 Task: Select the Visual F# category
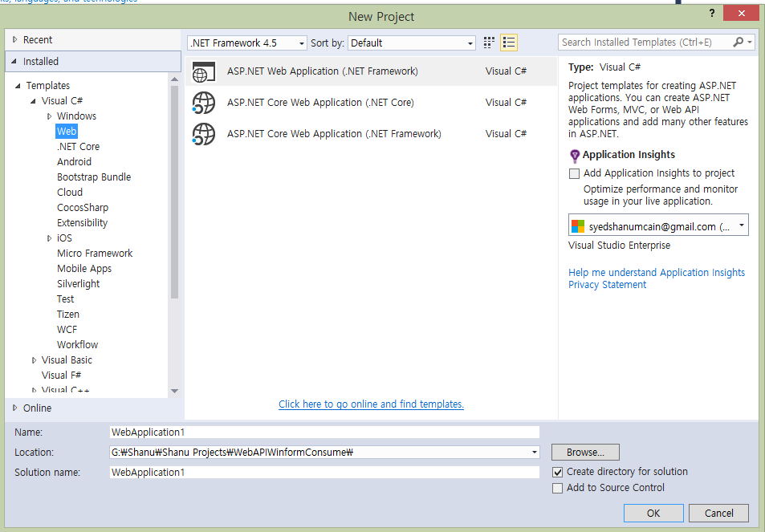(61, 375)
